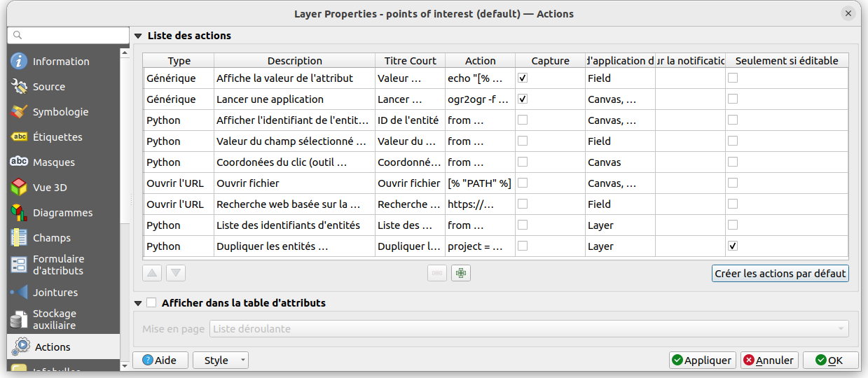Select the Jointures icon
Viewport: 868px width, 378px height.
(x=19, y=292)
